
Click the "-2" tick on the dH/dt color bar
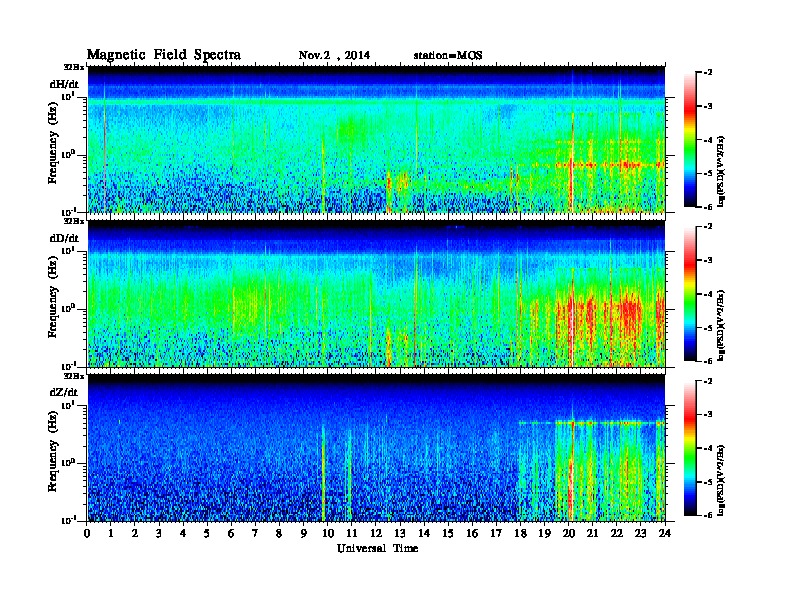point(708,73)
